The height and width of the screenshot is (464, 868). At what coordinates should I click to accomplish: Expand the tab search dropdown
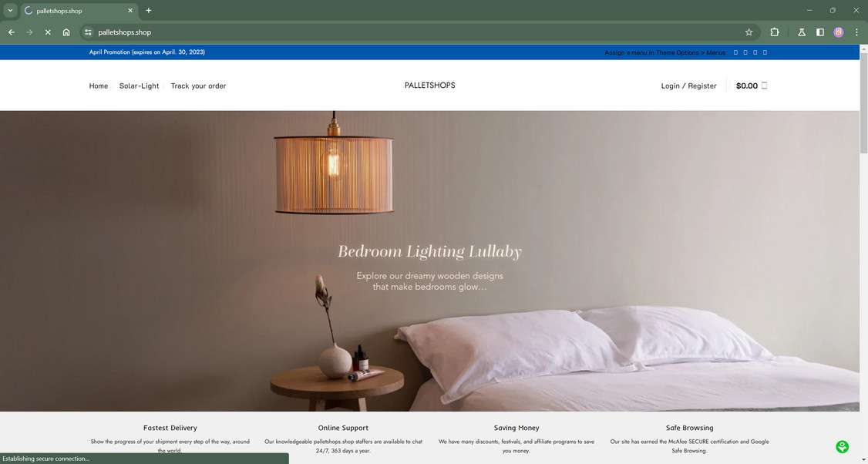(x=10, y=11)
